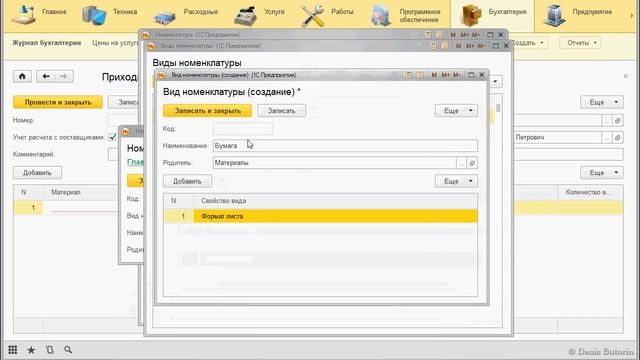Click the Техника computer icon
Screen dimensions: 640x360
[94, 15]
